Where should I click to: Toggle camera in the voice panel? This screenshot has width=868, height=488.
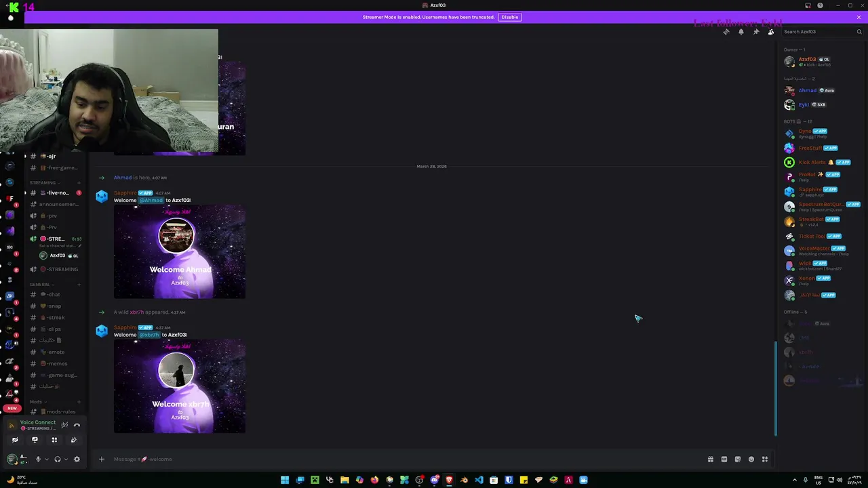[15, 440]
